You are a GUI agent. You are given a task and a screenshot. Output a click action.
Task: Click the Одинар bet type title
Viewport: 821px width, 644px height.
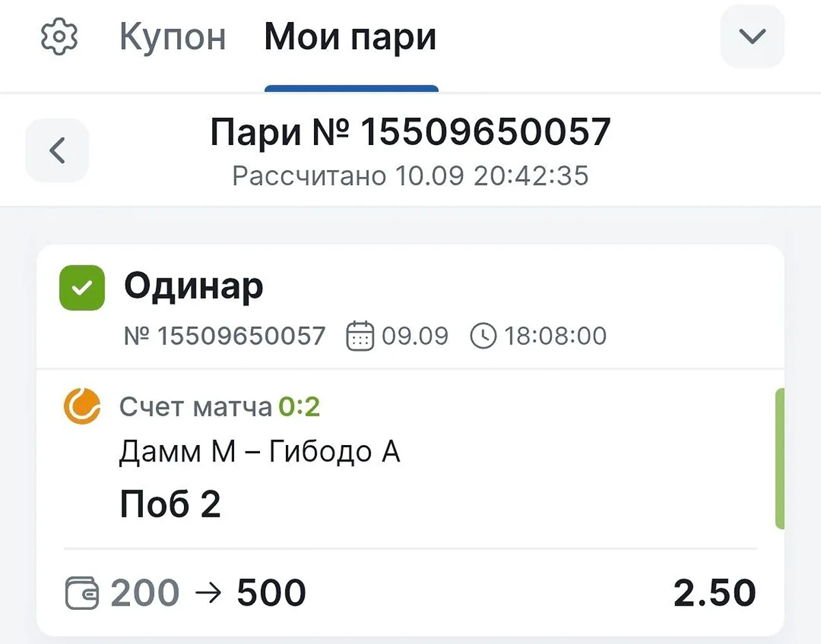point(193,287)
